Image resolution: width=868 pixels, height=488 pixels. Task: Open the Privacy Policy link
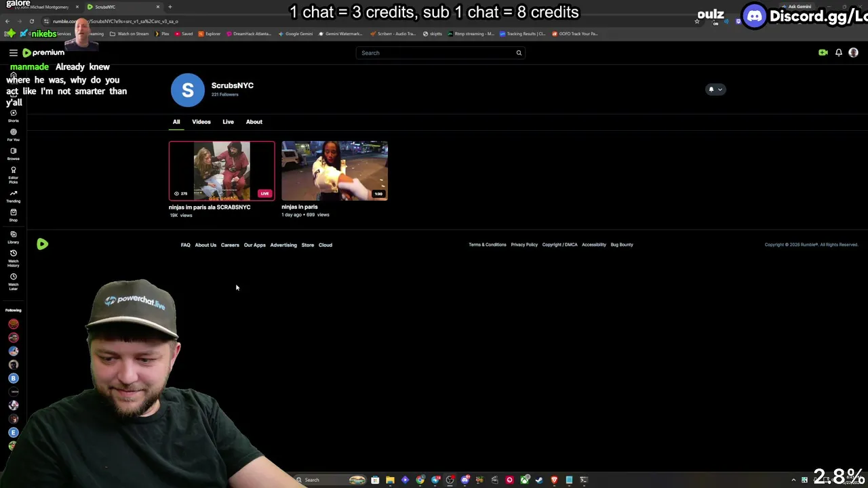pyautogui.click(x=524, y=245)
